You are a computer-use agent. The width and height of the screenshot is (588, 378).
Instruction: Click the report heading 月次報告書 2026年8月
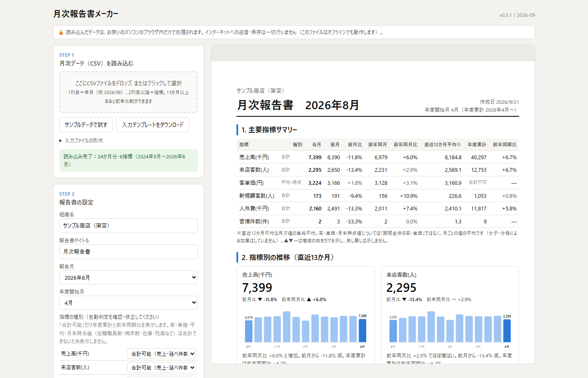click(x=298, y=105)
